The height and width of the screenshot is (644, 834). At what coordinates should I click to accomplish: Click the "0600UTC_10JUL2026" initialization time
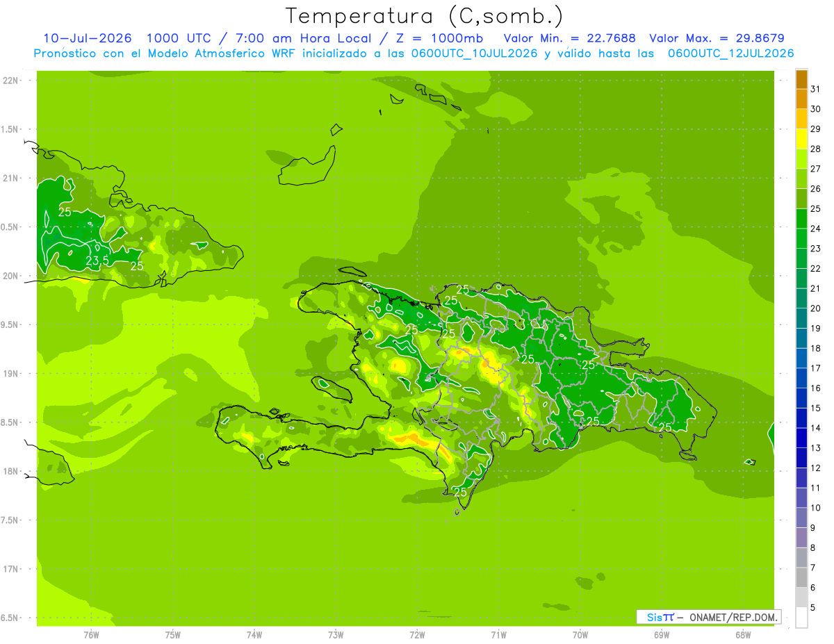tap(475, 53)
